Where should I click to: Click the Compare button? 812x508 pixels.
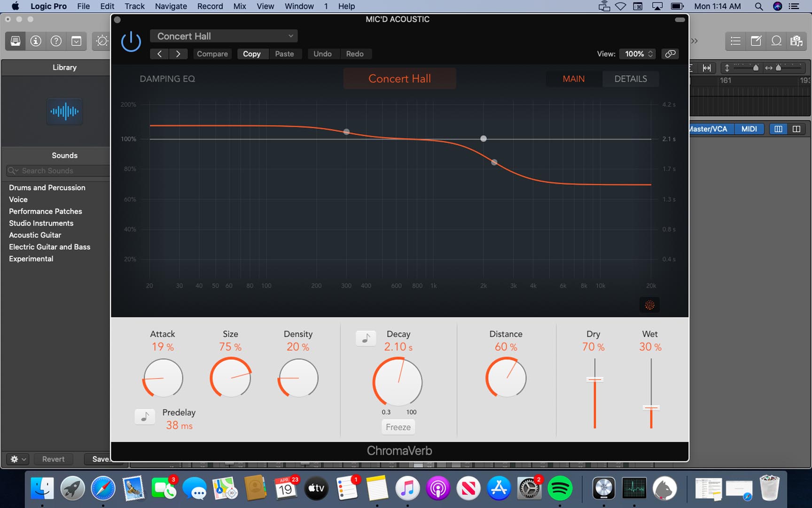[212, 54]
